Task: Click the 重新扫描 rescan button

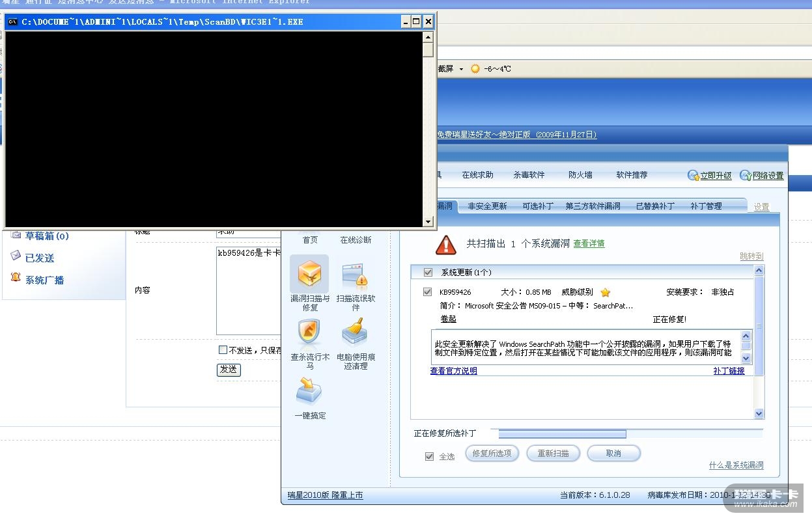Action: (553, 454)
